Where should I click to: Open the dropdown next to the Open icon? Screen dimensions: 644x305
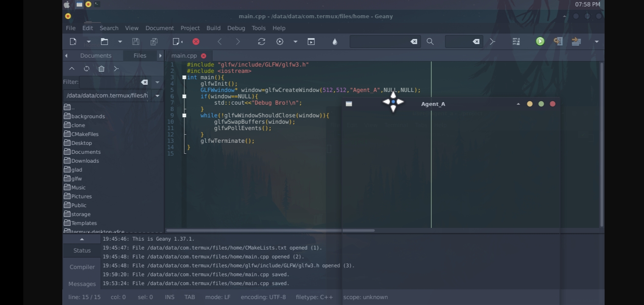[119, 41]
